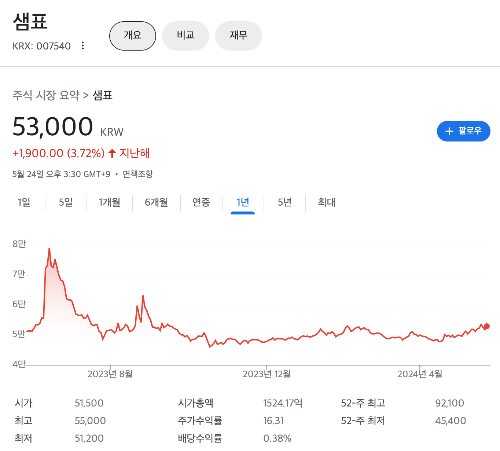Switch to the 비교 tab
500x451 pixels.
185,36
